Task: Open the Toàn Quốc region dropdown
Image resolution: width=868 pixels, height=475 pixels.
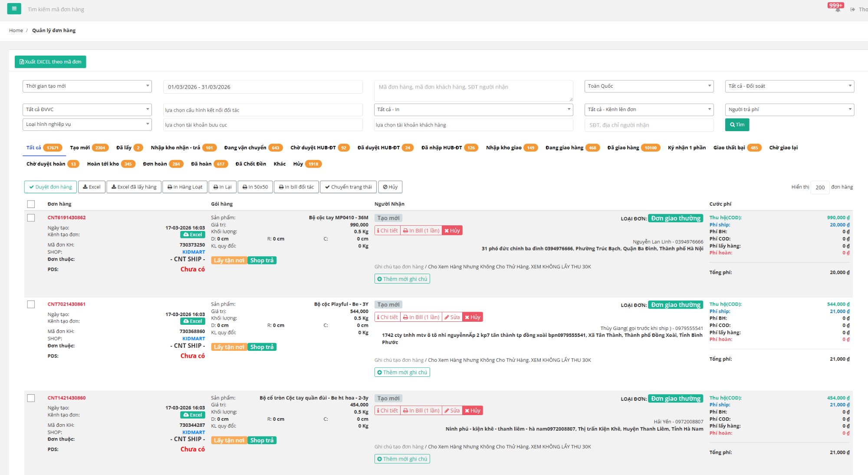Action: tap(649, 86)
